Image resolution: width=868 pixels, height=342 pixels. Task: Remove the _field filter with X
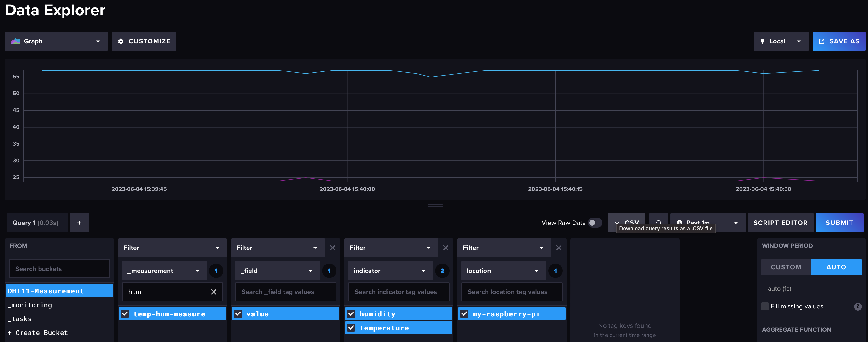[332, 248]
